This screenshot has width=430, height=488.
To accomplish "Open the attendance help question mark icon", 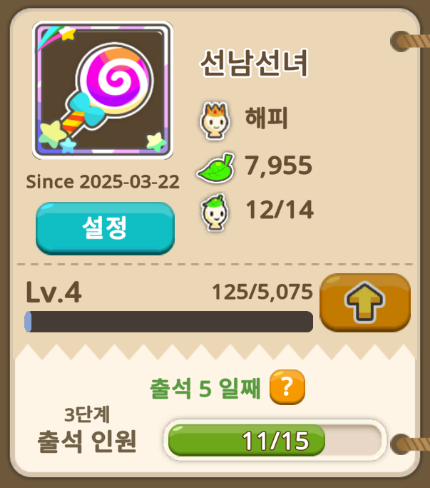I will 287,387.
